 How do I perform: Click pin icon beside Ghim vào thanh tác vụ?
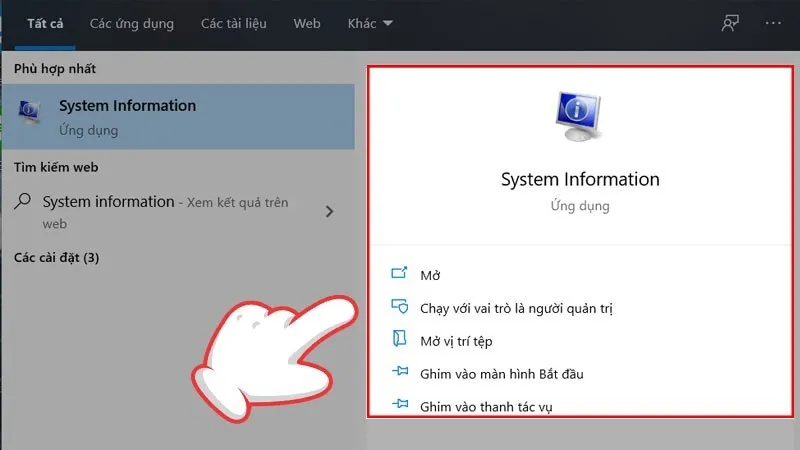point(400,404)
